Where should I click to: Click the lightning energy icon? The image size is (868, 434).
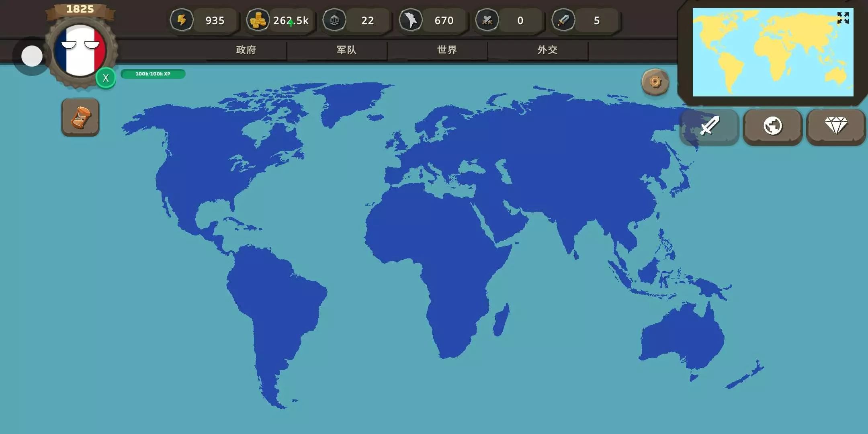[182, 20]
